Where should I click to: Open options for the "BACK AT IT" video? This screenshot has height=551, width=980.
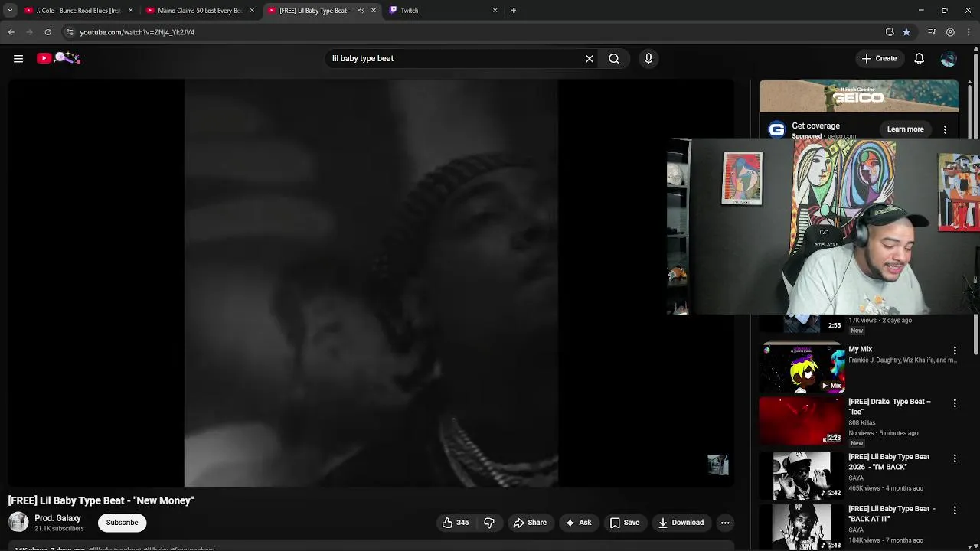[955, 510]
